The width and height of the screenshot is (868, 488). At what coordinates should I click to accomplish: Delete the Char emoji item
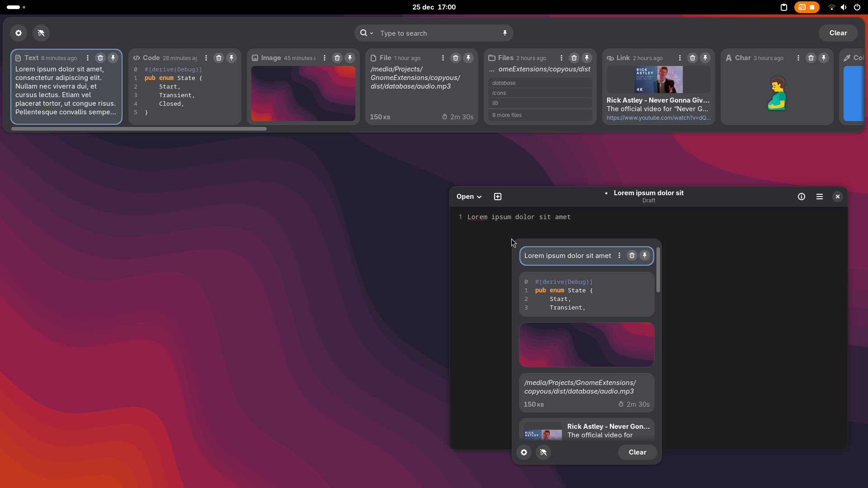point(811,58)
